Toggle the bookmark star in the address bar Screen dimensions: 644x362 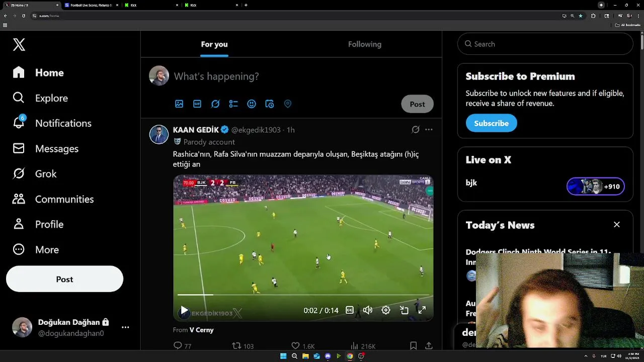coord(581,16)
